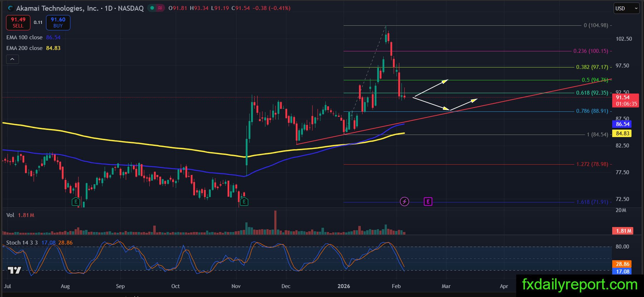Click the purple upcoming earnings E marker
The height and width of the screenshot is (297, 644).
428,202
